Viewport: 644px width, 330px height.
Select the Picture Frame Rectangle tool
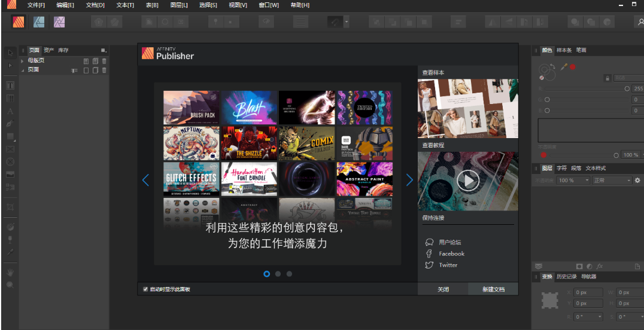10,149
